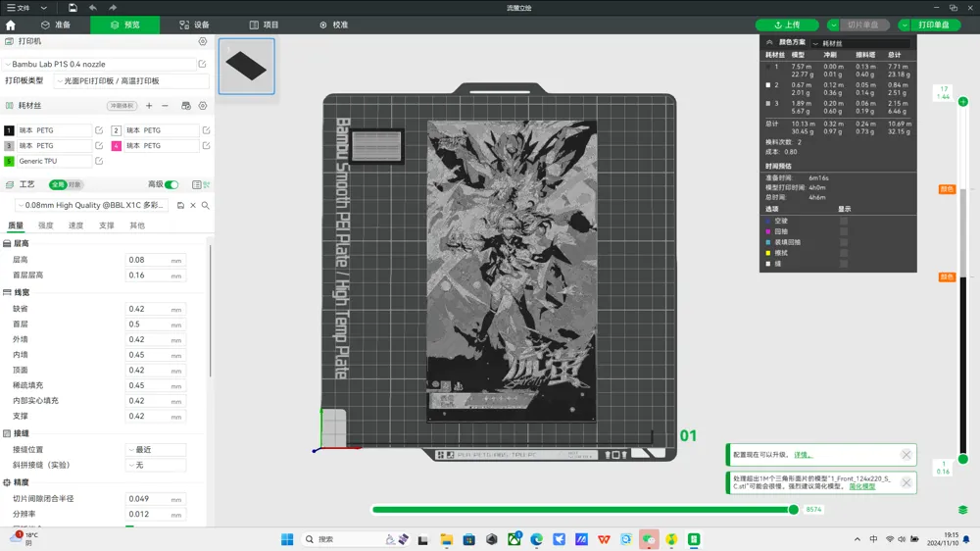
Task: Open the 文件 menu dropdown arrow
Action: click(x=43, y=8)
